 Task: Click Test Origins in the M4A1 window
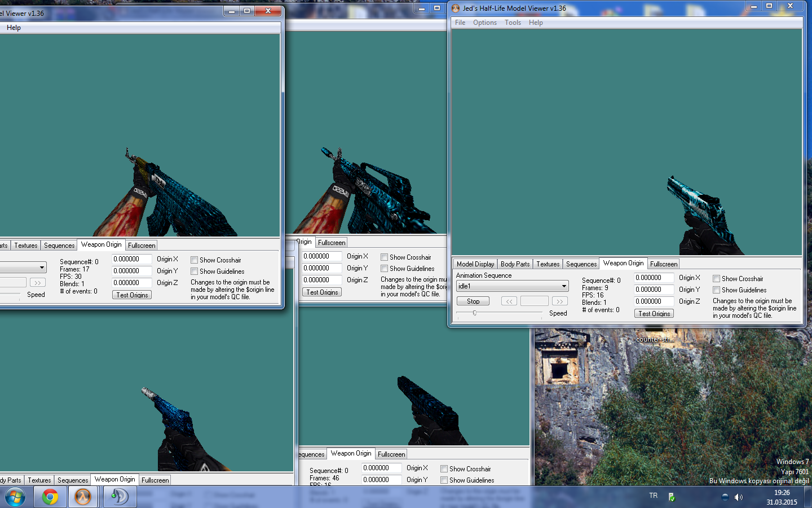[322, 292]
